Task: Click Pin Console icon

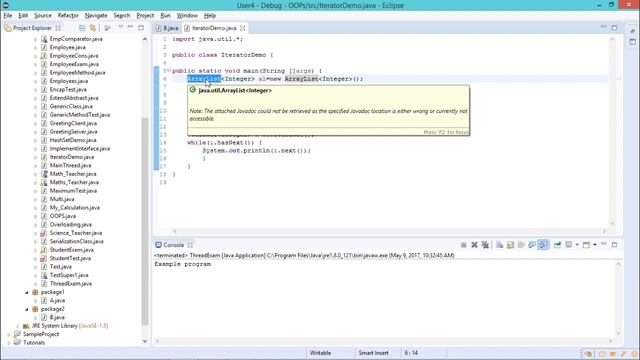Action: 557,245
